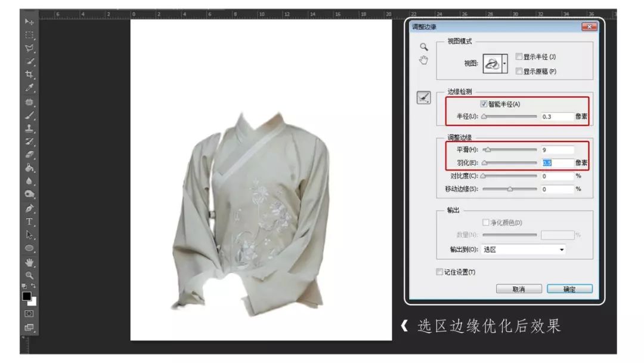
Task: Click the 移动边缘 percent value field
Action: click(x=557, y=189)
